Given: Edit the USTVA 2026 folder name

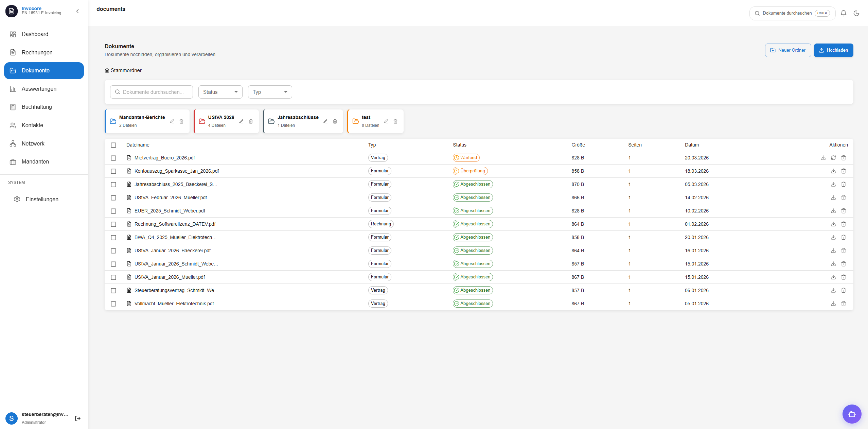Looking at the screenshot, I should tap(241, 121).
